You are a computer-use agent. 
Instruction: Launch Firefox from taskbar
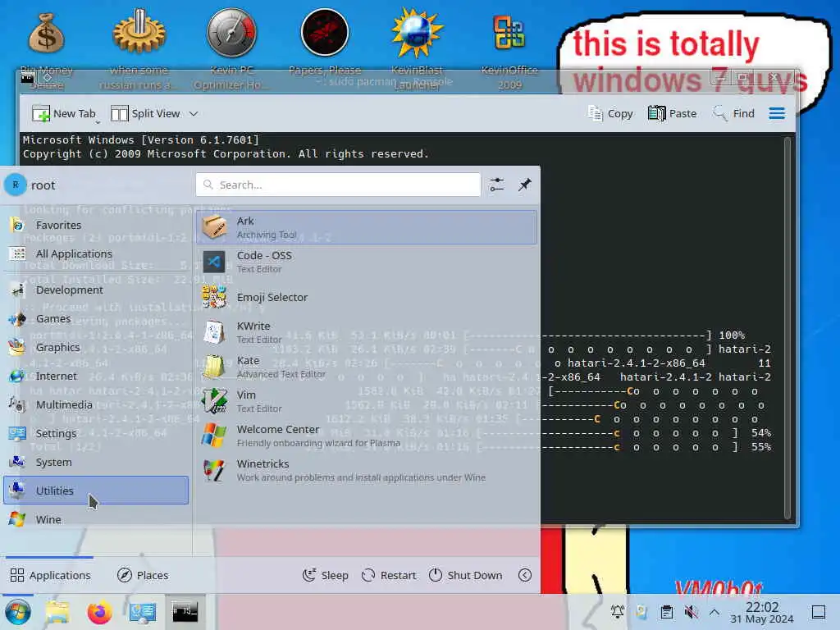click(99, 612)
